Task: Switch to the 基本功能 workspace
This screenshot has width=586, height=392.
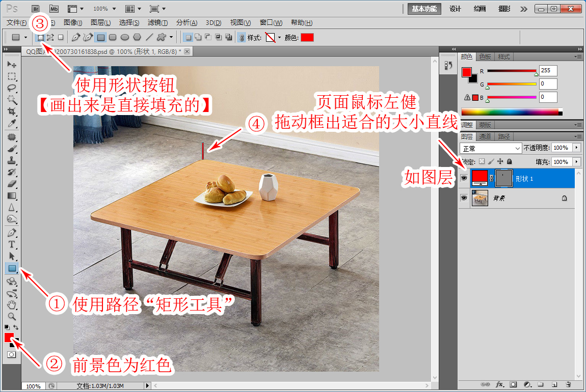Action: [x=424, y=9]
